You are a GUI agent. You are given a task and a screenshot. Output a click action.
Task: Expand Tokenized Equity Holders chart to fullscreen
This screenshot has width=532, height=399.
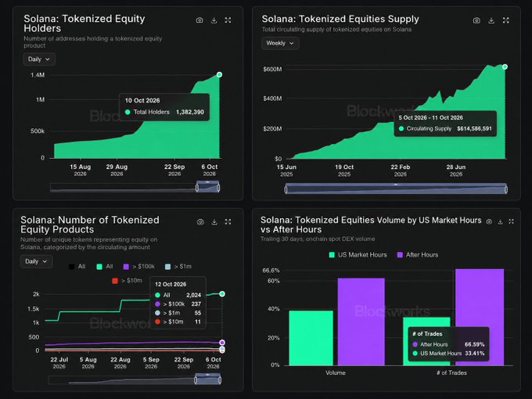pyautogui.click(x=228, y=20)
